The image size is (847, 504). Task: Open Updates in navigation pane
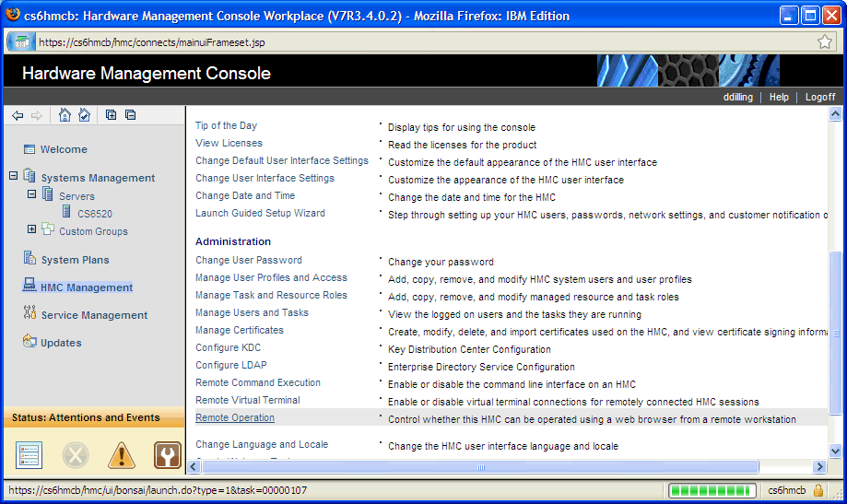61,343
